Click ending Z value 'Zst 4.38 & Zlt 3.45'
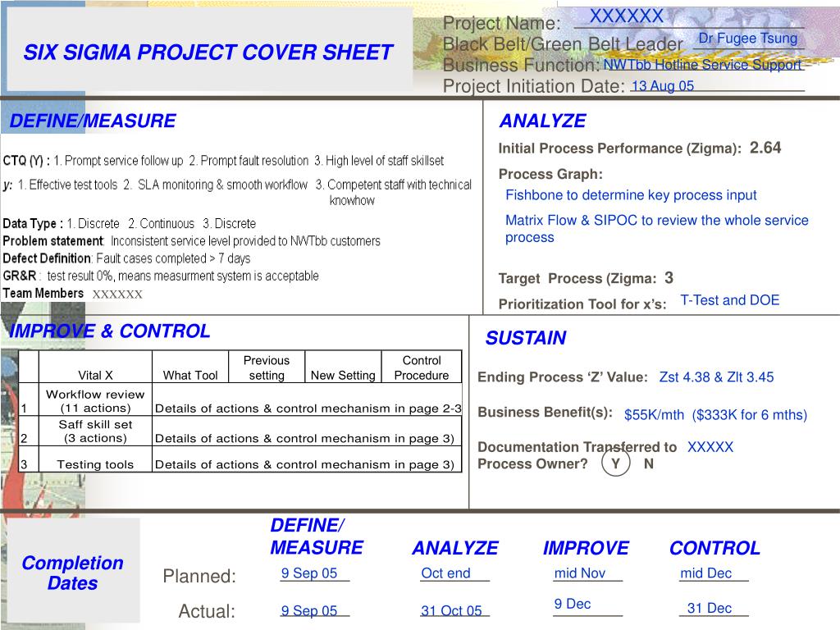 click(716, 377)
